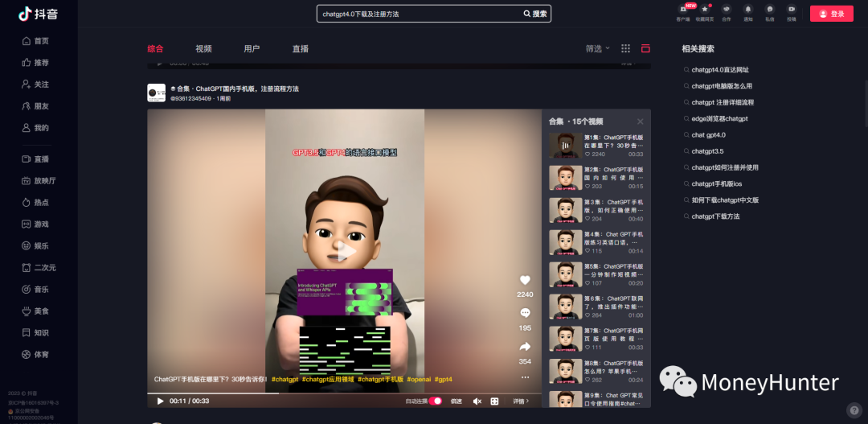Expand the 筛选 filter dropdown

pos(598,49)
